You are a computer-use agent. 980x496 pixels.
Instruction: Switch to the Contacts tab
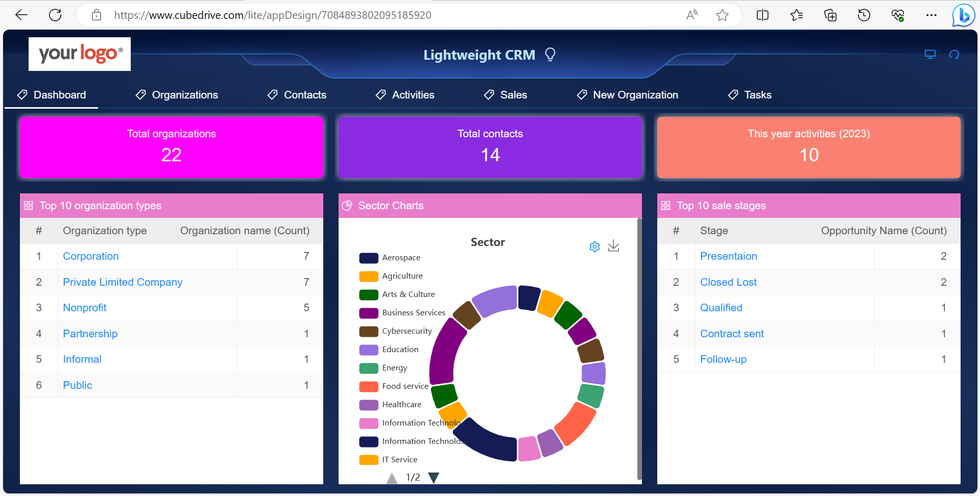click(297, 95)
